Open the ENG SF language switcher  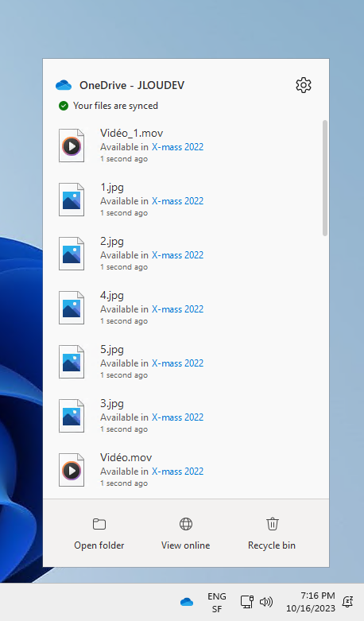[217, 603]
